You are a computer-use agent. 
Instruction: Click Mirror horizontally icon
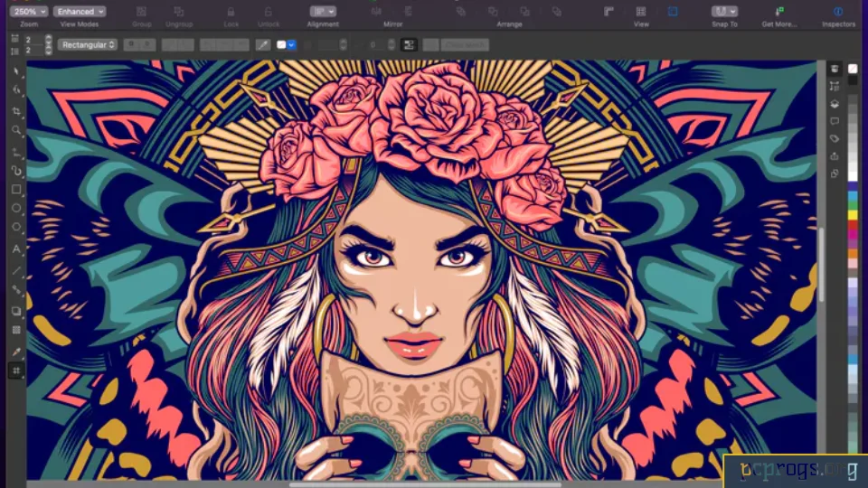[x=376, y=11]
